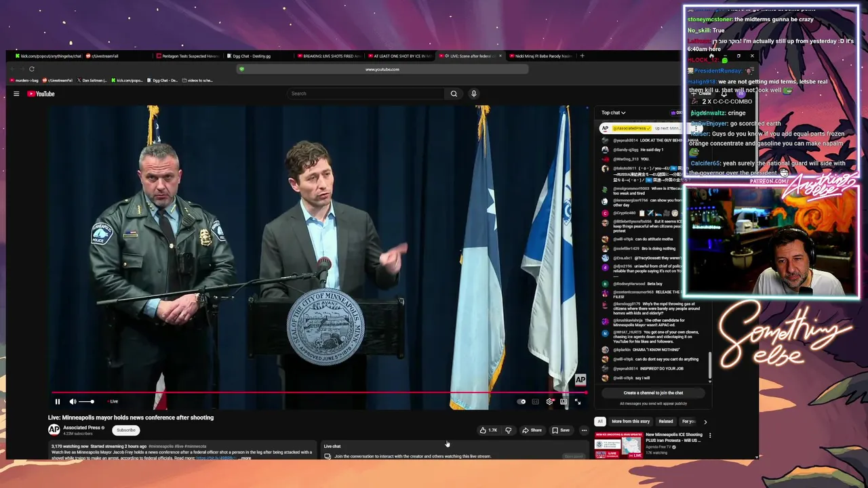Screen dimensions: 868x488
Task: Close the LIVE: Scene after federal tab
Action: pyautogui.click(x=500, y=56)
